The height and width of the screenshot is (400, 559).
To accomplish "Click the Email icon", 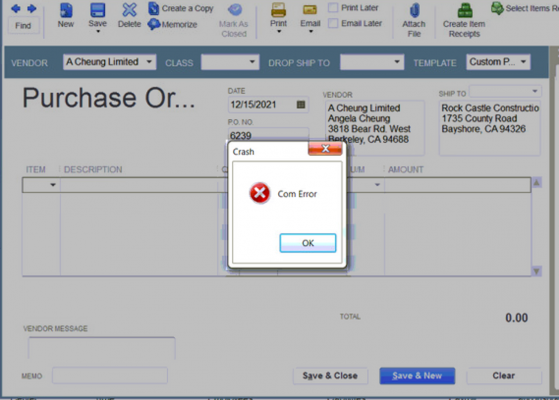I will pos(310,10).
